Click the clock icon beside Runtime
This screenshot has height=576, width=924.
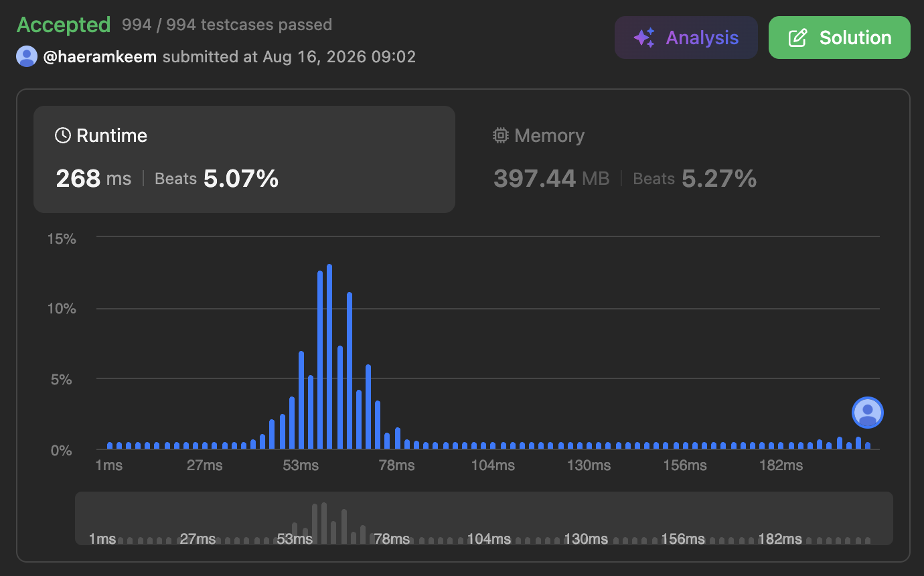(x=63, y=136)
